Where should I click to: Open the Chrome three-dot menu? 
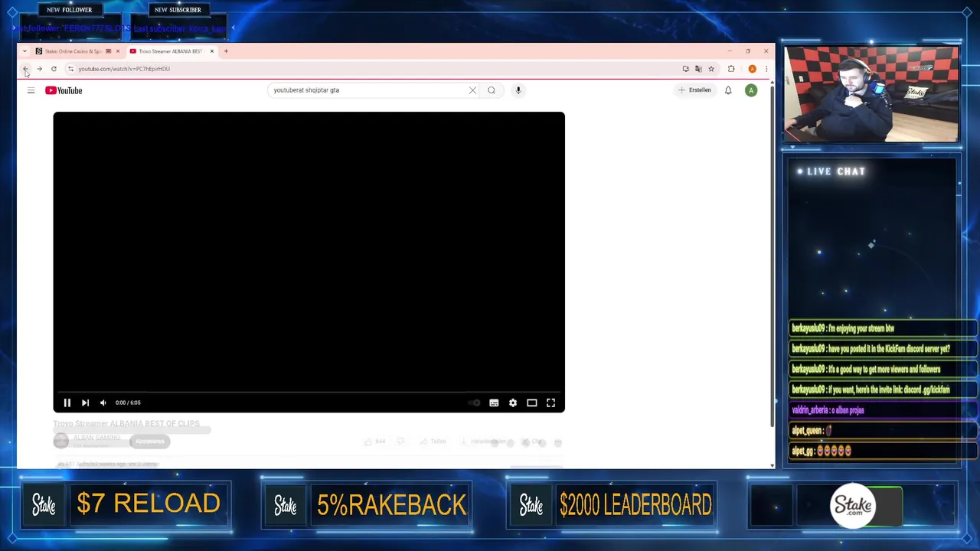point(766,69)
